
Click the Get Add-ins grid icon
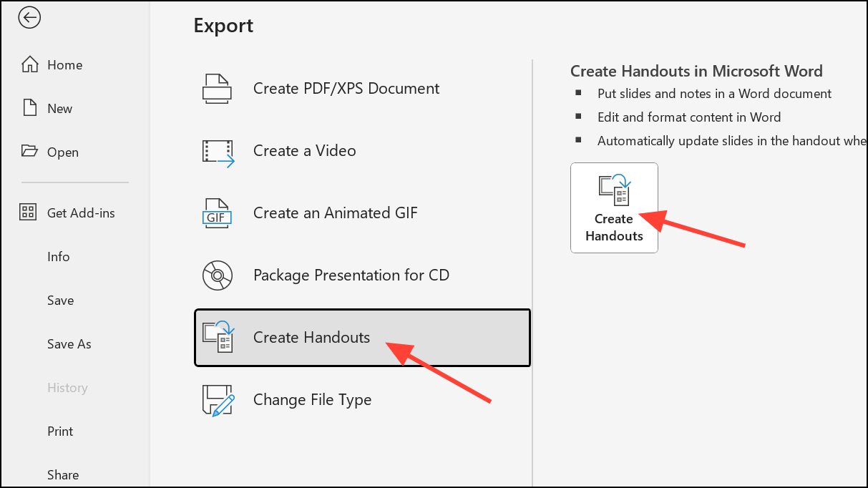point(29,213)
